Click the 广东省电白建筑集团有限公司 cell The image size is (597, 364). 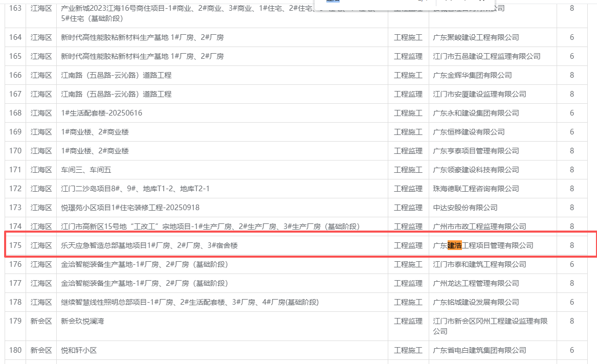pyautogui.click(x=479, y=350)
